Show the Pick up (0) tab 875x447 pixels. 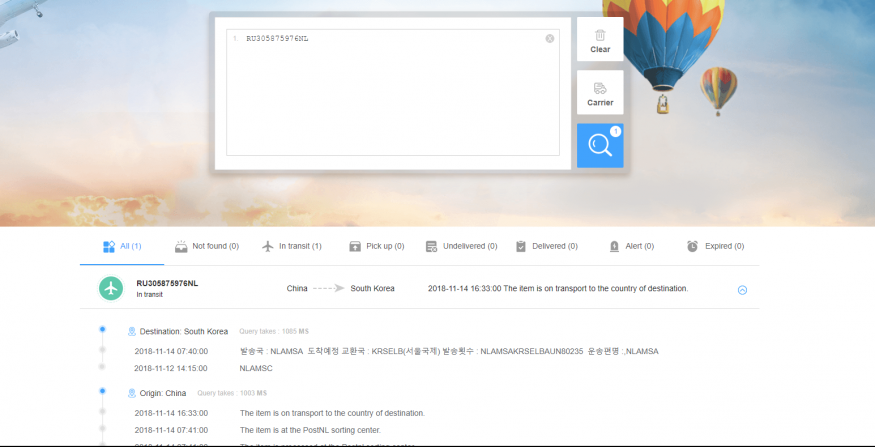point(376,246)
